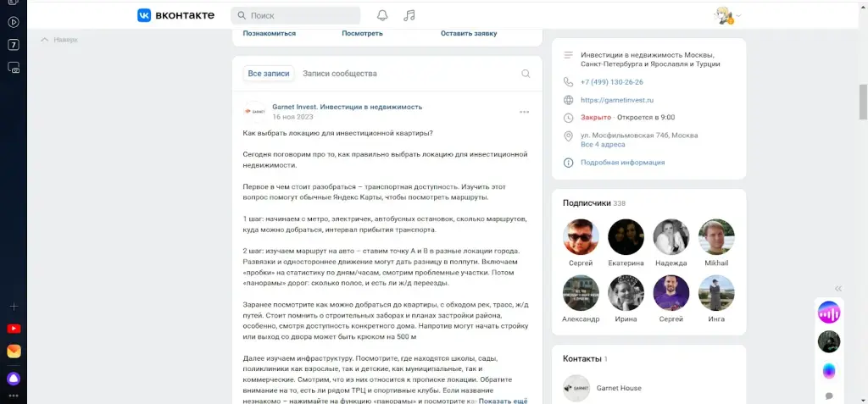
Task: Click the Познакомиться link
Action: point(269,33)
